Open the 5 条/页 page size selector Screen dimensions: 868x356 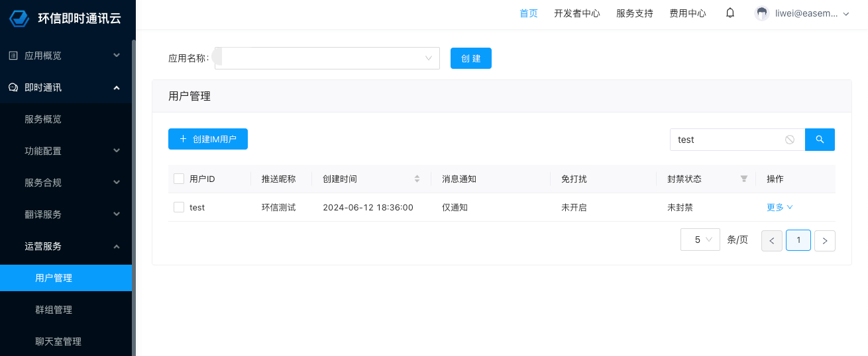click(700, 240)
